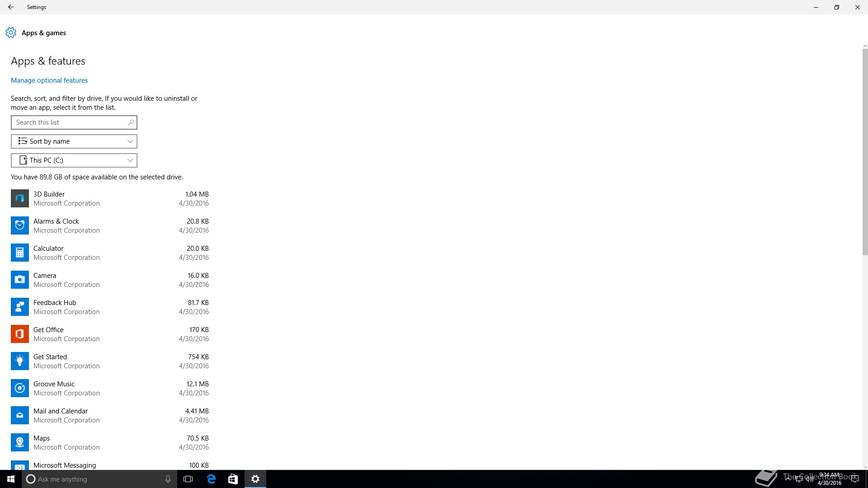The width and height of the screenshot is (868, 488).
Task: Click the Get Started lightbulb icon
Action: tap(20, 361)
